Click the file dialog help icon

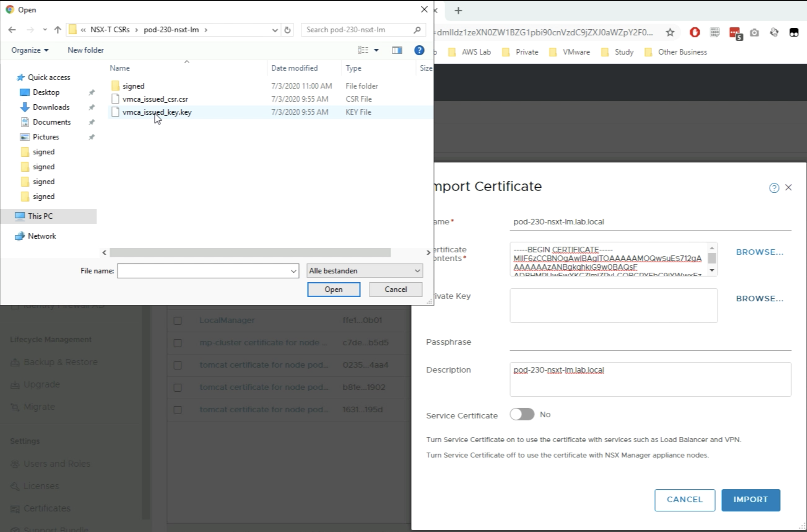(x=419, y=50)
